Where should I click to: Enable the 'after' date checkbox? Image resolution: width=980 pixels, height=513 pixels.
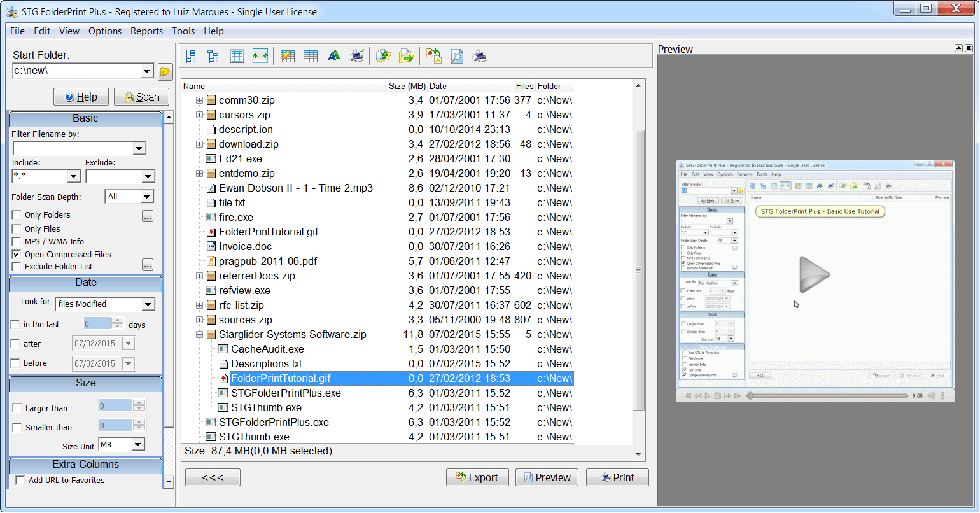coord(16,344)
